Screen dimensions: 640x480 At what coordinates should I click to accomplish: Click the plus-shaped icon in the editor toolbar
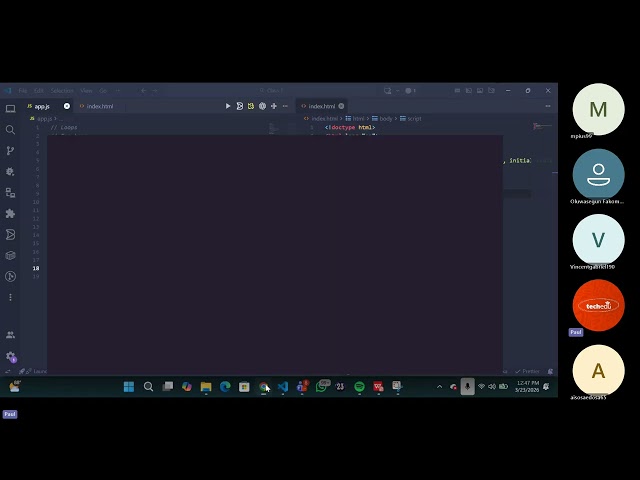pyautogui.click(x=274, y=106)
